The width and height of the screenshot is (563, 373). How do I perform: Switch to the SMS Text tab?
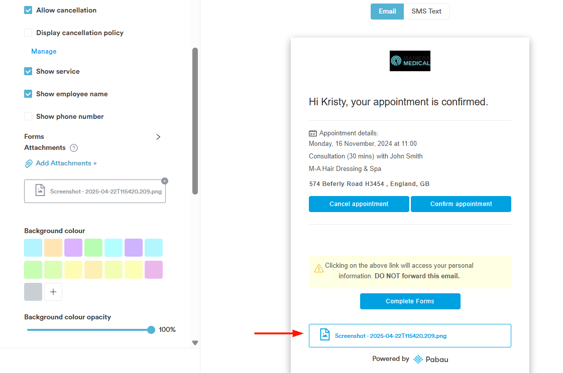[426, 11]
